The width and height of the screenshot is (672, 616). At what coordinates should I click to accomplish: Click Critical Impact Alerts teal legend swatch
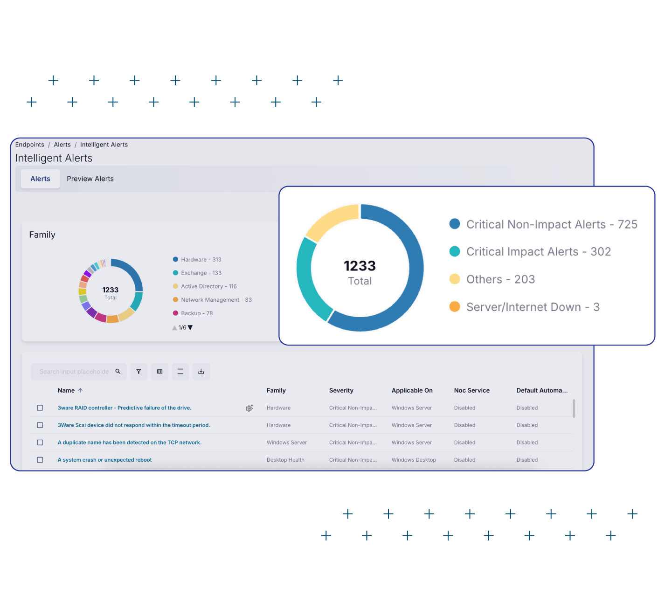click(455, 251)
